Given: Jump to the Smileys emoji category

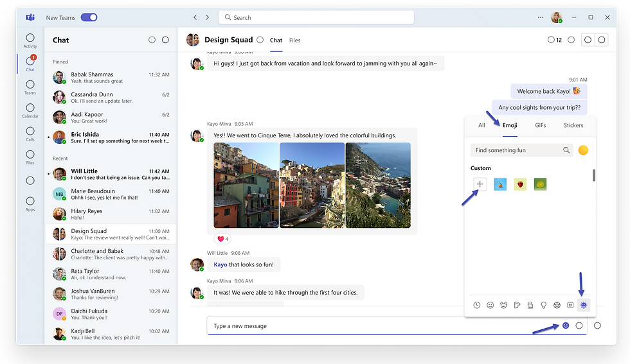Looking at the screenshot, I should pyautogui.click(x=490, y=305).
